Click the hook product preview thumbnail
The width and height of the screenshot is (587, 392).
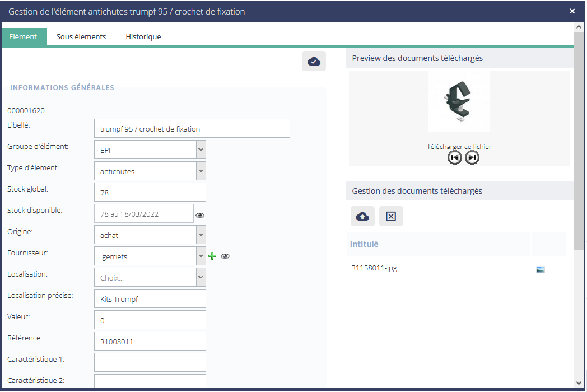tap(459, 102)
